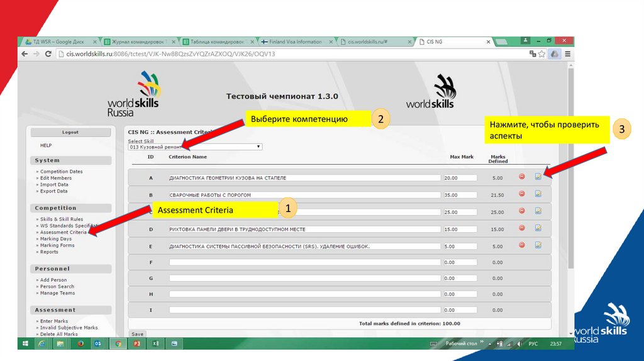Click the Save button below the criteria
This screenshot has width=644, height=361.
(x=138, y=334)
